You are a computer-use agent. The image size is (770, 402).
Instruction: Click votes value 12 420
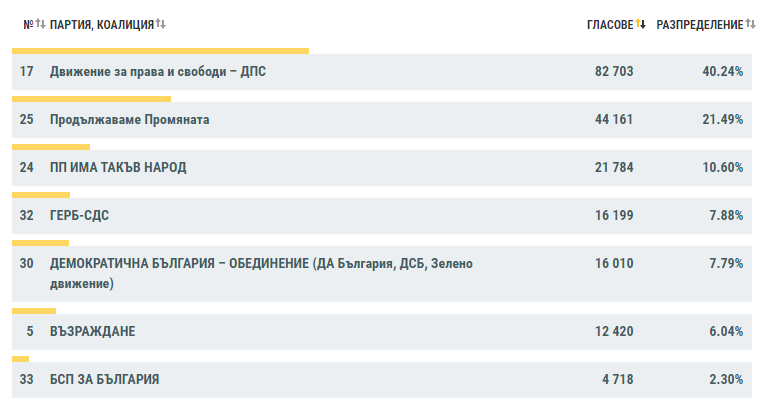[614, 331]
